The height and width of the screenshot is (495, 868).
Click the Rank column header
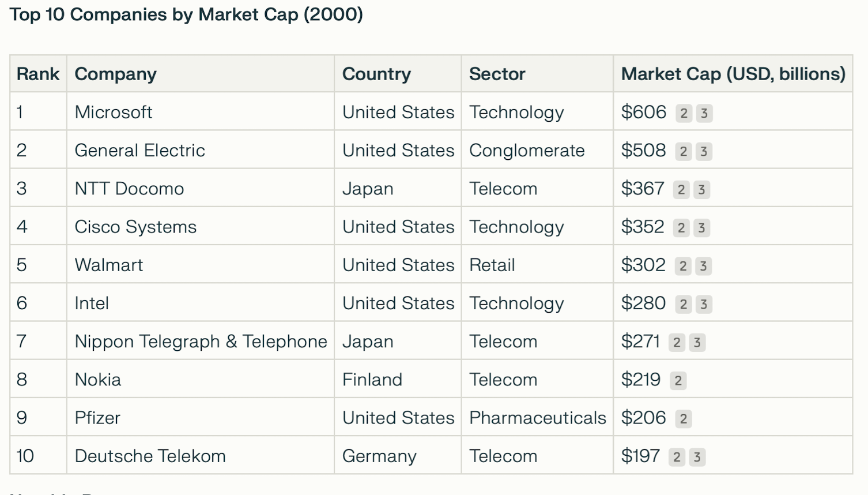(x=38, y=74)
